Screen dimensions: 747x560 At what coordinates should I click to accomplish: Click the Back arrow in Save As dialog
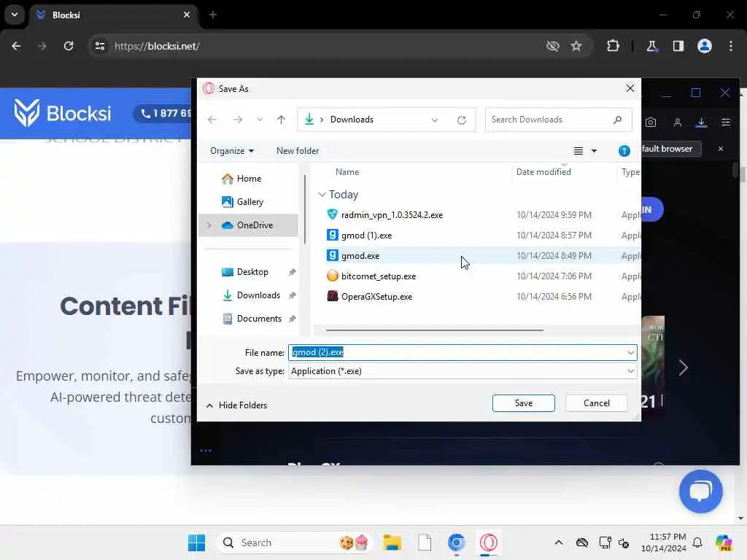tap(212, 120)
